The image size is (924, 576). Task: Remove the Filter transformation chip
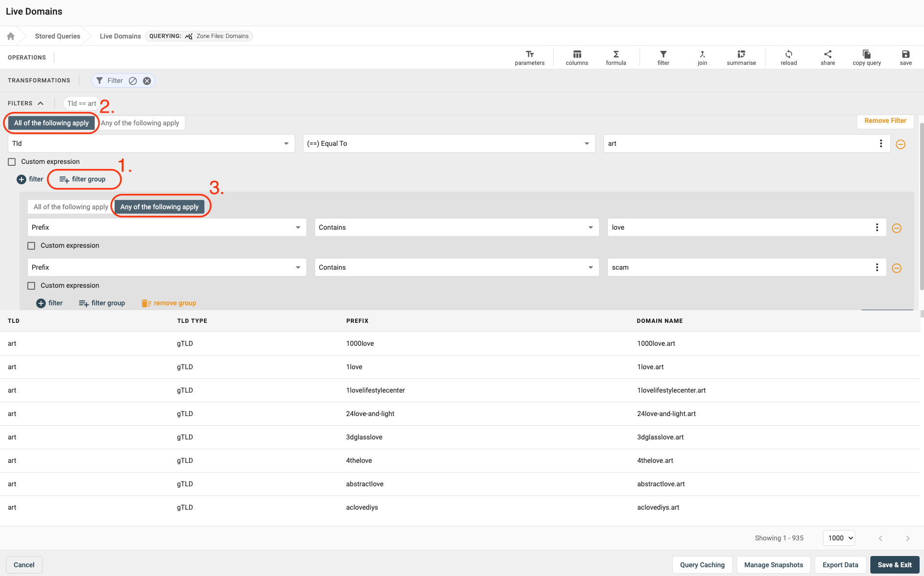click(x=147, y=81)
